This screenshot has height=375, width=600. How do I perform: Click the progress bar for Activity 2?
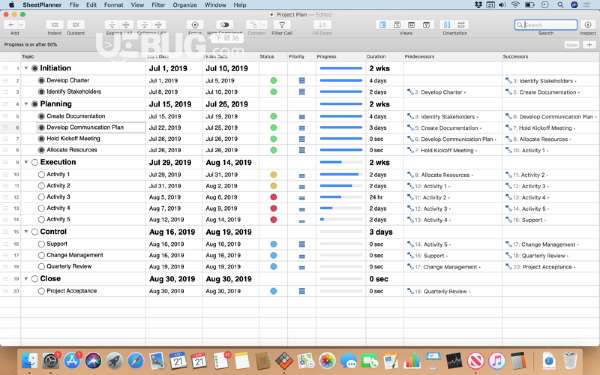[x=341, y=186]
